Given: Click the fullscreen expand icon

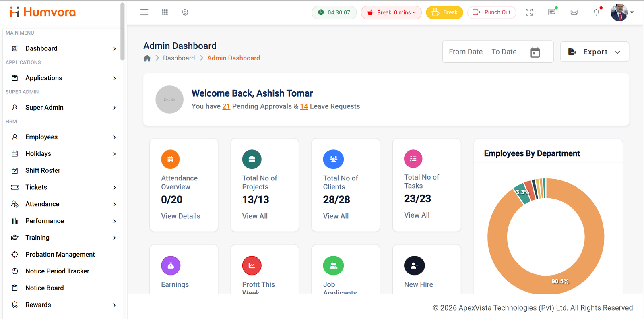Looking at the screenshot, I should pyautogui.click(x=529, y=12).
